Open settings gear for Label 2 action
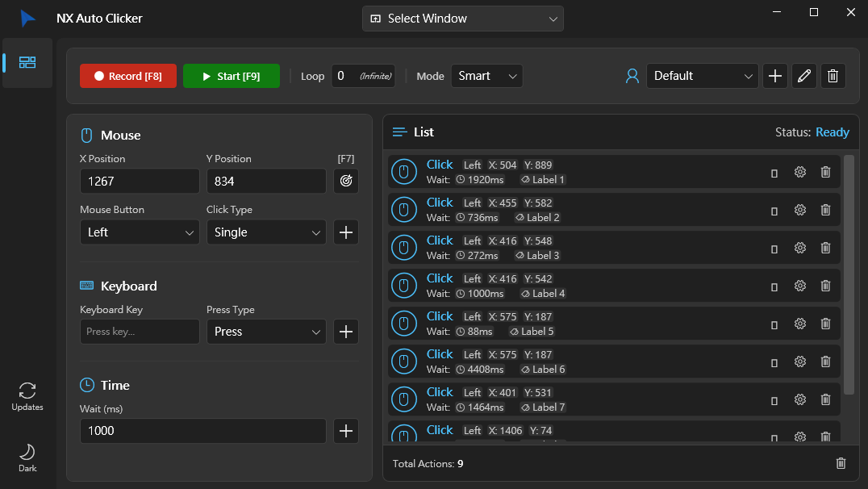The width and height of the screenshot is (868, 489). pyautogui.click(x=800, y=210)
